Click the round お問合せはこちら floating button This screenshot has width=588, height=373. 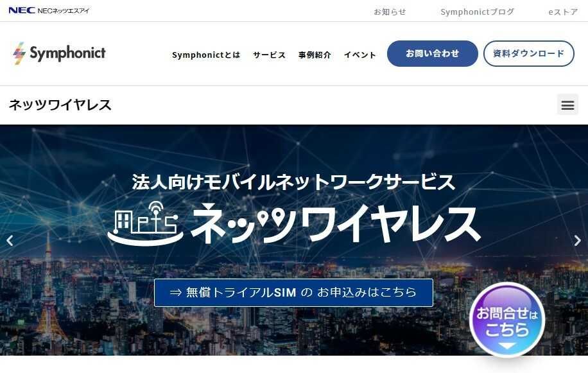click(x=507, y=320)
